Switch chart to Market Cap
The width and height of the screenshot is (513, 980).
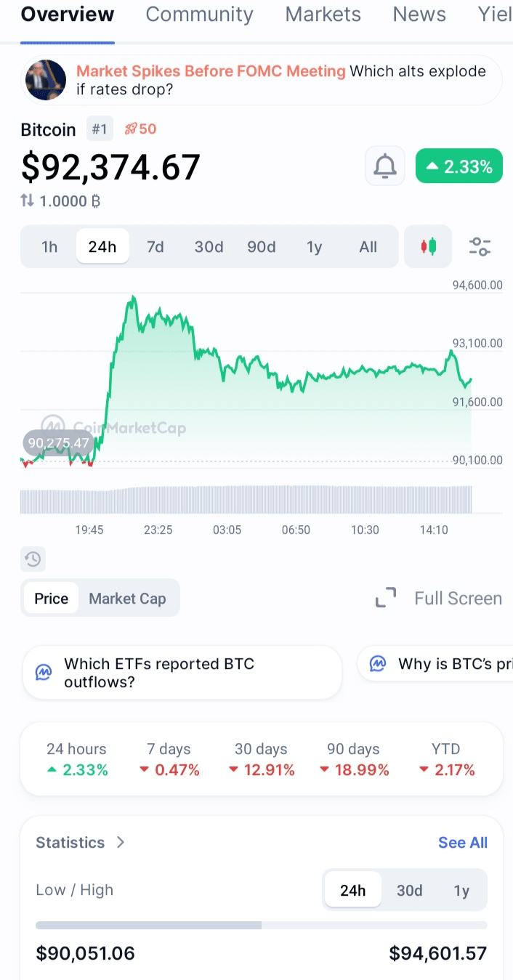coord(127,599)
